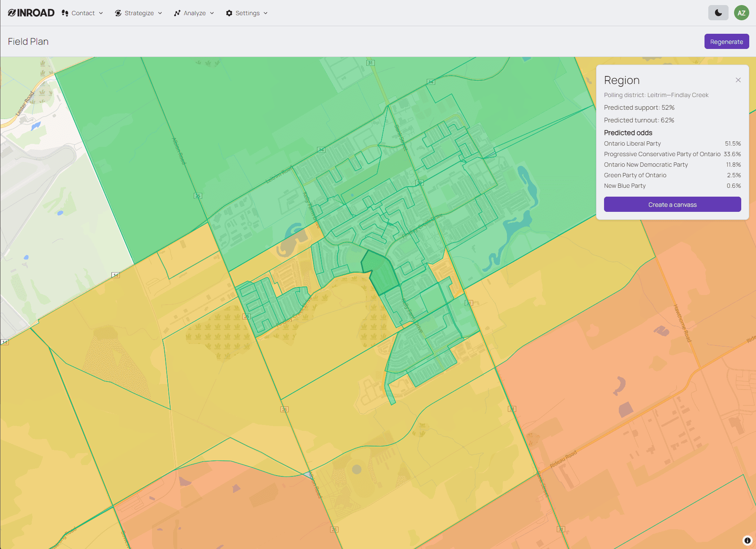
Task: Click the Green Party of Ontario row
Action: pos(672,175)
